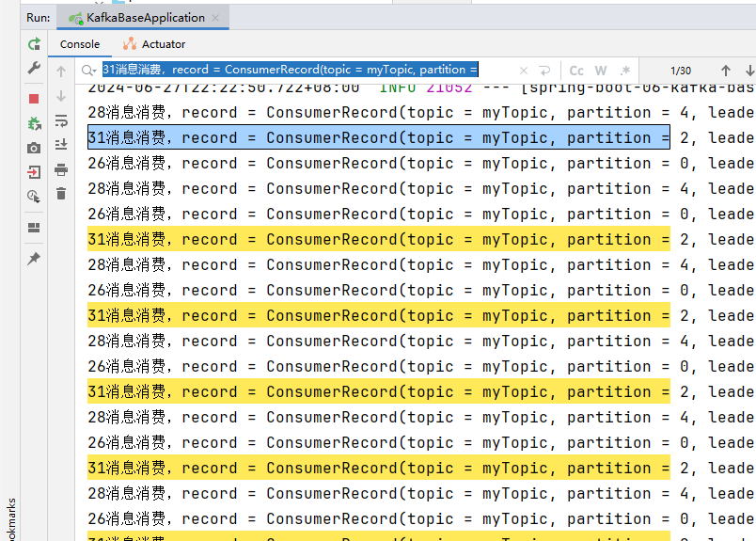Toggle Match Case (Cc) search option
Viewport: 756px width, 541px height.
(576, 71)
